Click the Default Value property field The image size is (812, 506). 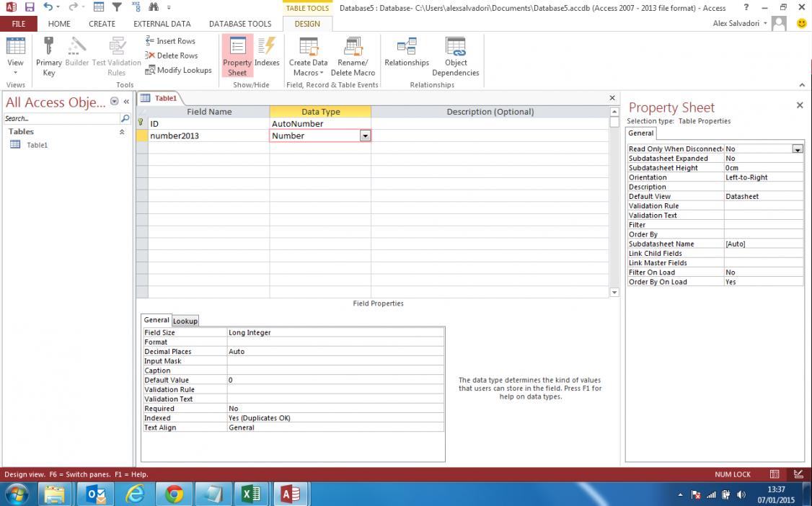(x=335, y=380)
